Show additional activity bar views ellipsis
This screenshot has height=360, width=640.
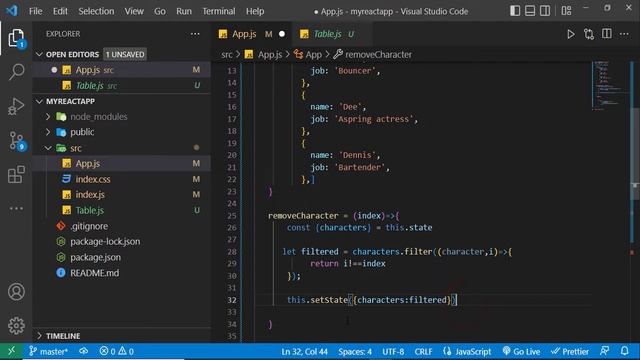tap(16, 209)
